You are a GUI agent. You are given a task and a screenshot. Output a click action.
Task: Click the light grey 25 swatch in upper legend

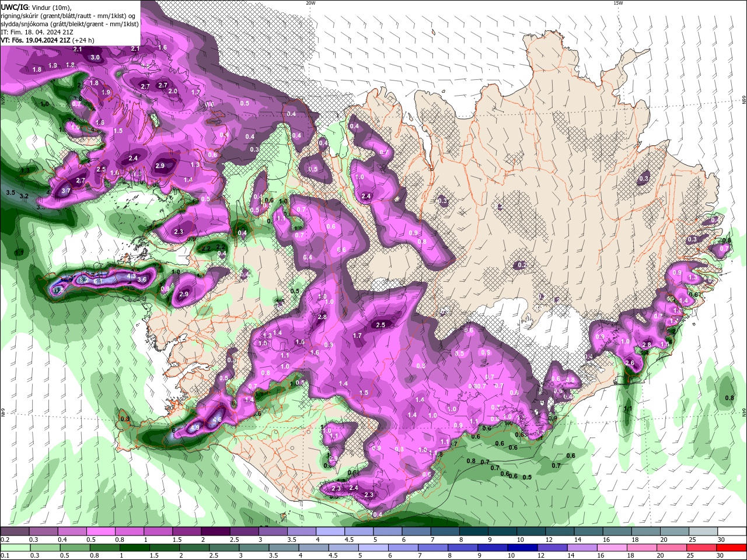click(x=703, y=531)
